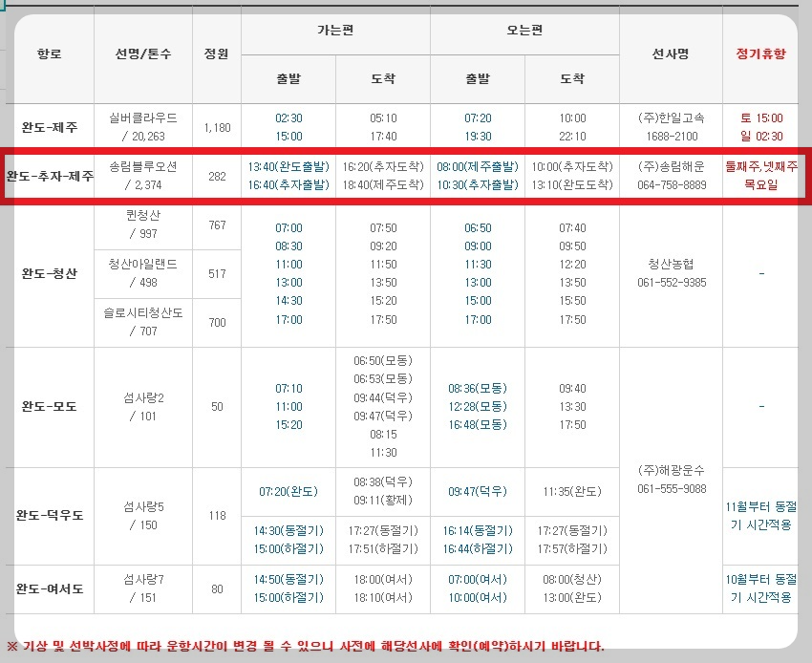Viewport: 812px width, 663px height.
Task: Click the 07:20(완도) departure time
Action: [x=288, y=492]
